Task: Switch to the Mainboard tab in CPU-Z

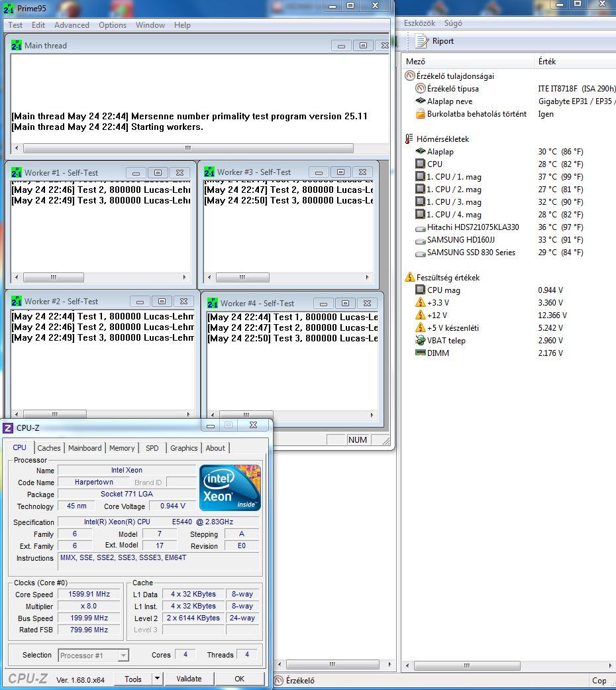Action: (x=85, y=448)
